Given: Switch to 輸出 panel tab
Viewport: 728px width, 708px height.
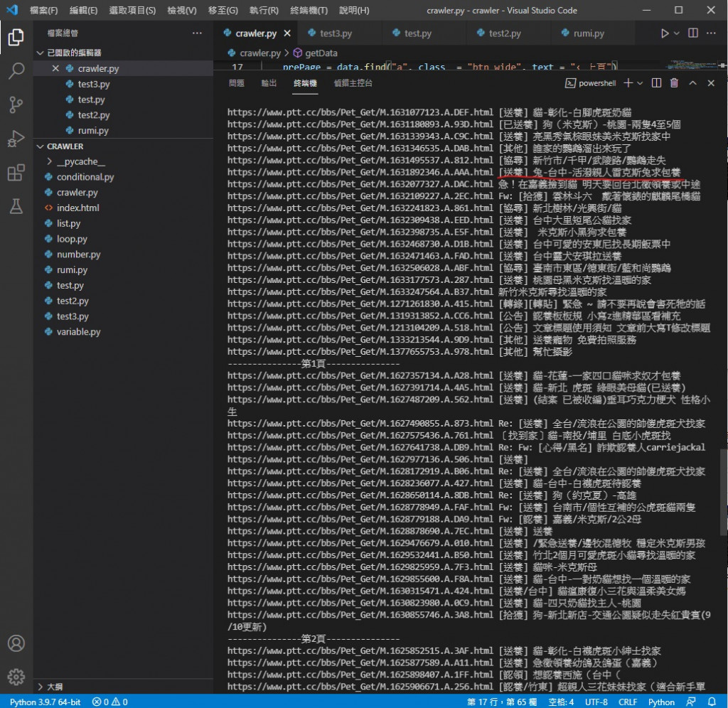Looking at the screenshot, I should pos(269,83).
